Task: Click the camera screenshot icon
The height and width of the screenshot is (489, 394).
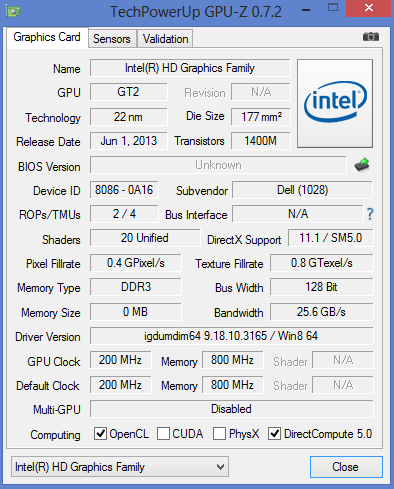Action: (x=371, y=37)
